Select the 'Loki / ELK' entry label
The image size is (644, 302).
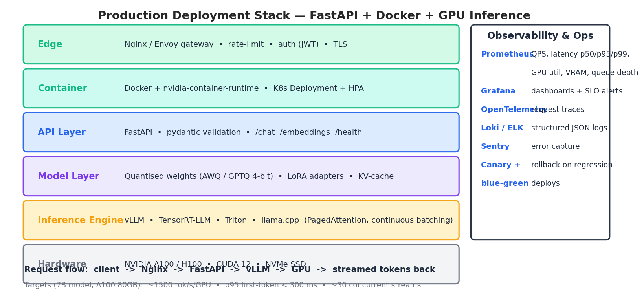point(502,128)
